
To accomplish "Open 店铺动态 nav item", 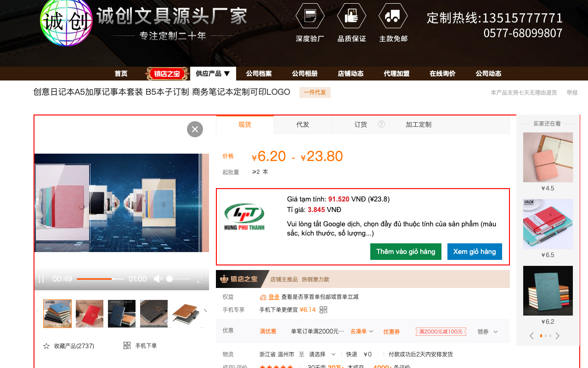I will [x=351, y=74].
